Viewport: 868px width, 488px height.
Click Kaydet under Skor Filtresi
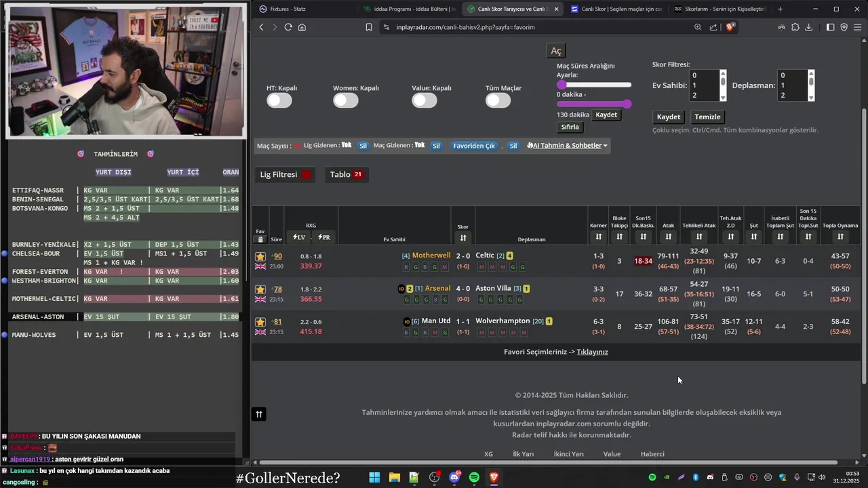coord(668,117)
